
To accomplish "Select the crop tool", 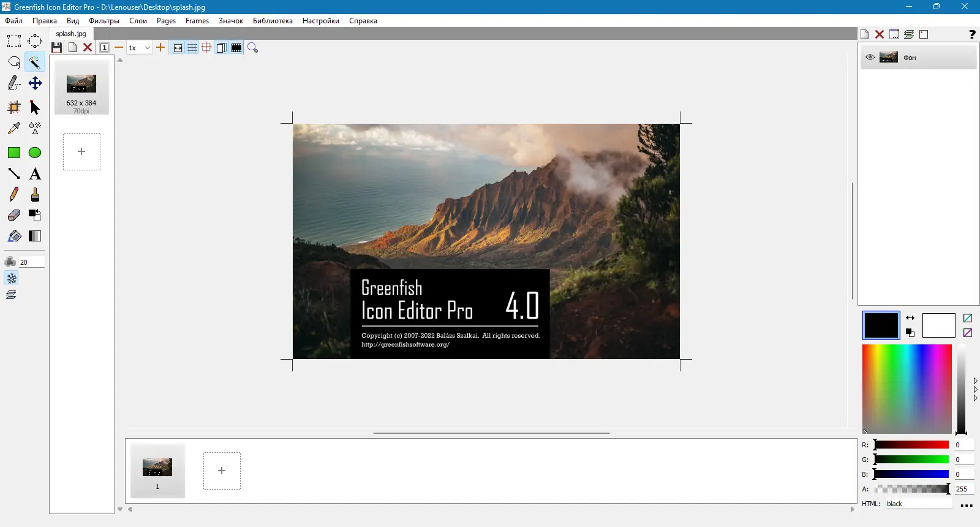I will click(x=14, y=108).
